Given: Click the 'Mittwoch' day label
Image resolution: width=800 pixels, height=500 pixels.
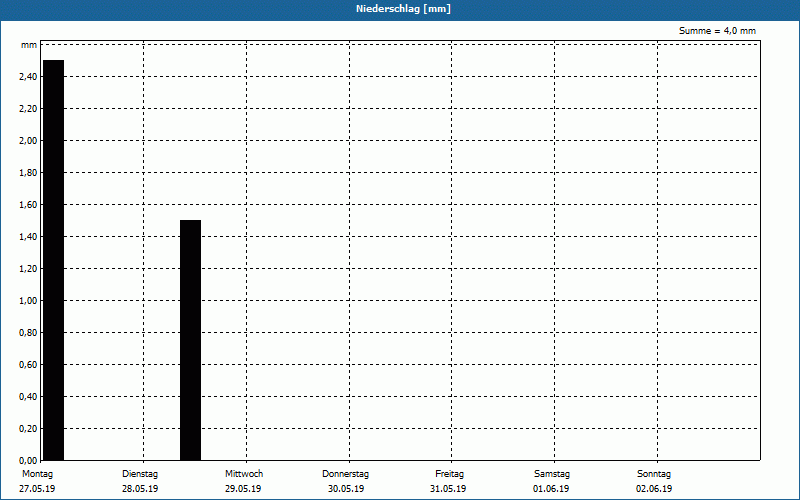Looking at the screenshot, I should pyautogui.click(x=244, y=474).
